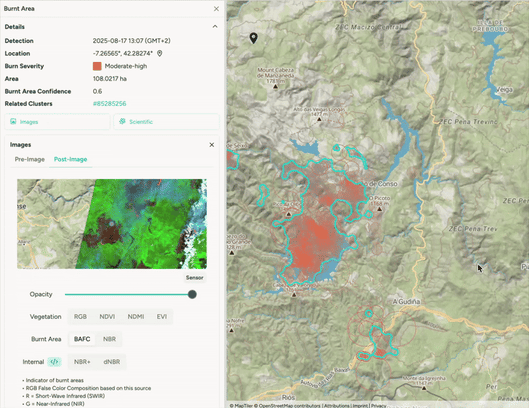
Task: Open the internal code icon badge
Action: point(54,362)
